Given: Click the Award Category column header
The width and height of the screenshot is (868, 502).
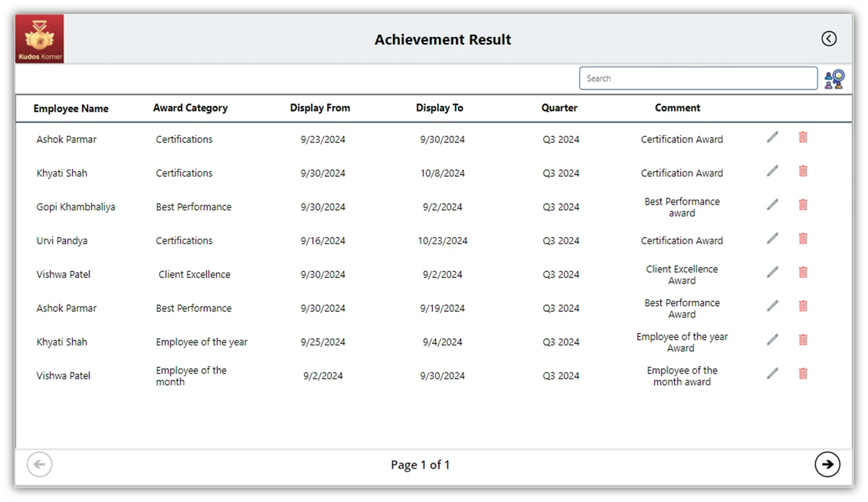Looking at the screenshot, I should 190,108.
